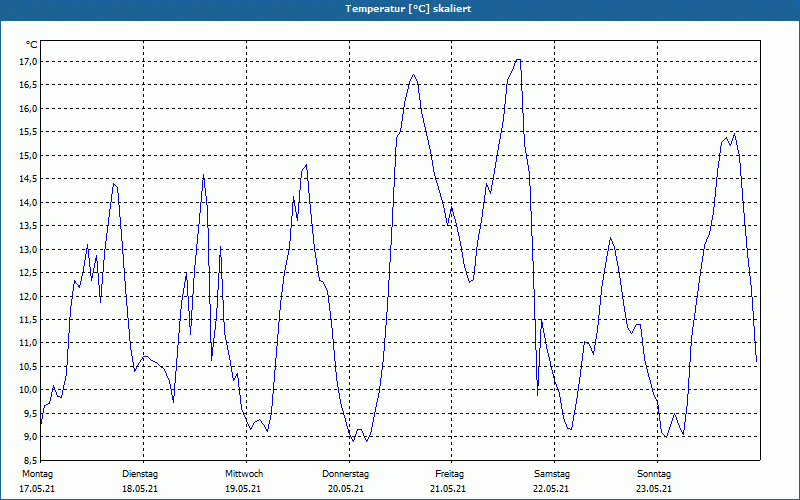This screenshot has width=800, height=500.
Task: Click the Montag day label
Action: click(37, 474)
